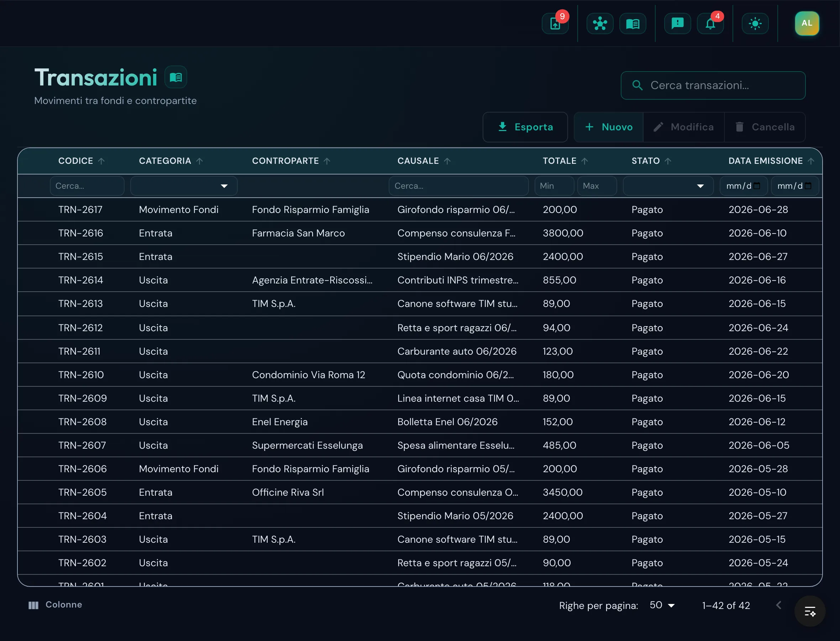Open the AL user avatar menu
This screenshot has height=641, width=840.
tap(807, 23)
